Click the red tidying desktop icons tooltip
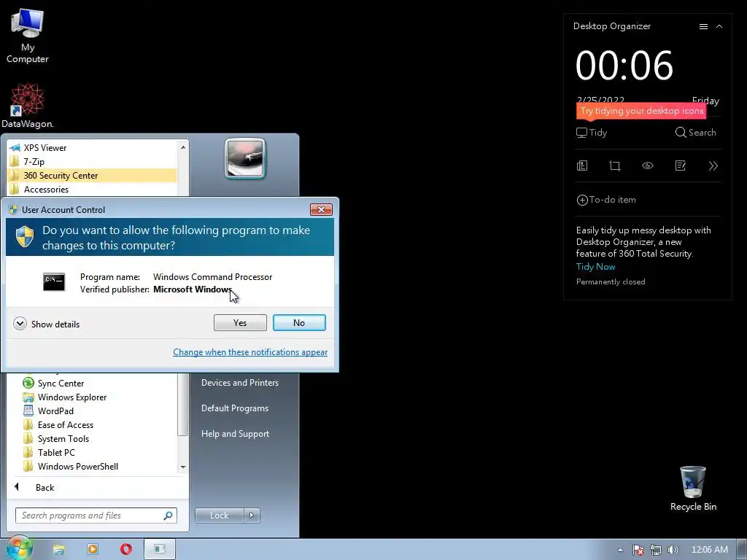Image resolution: width=747 pixels, height=560 pixels. pos(641,111)
